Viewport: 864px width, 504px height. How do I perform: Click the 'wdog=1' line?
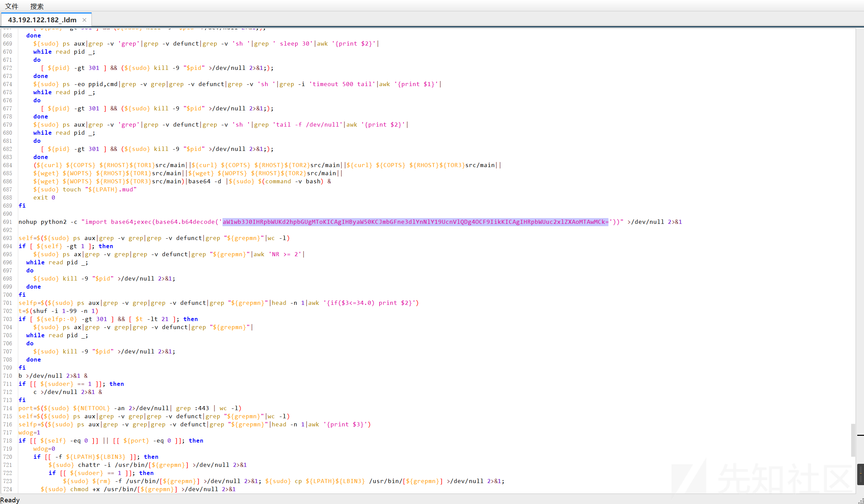pos(29,432)
